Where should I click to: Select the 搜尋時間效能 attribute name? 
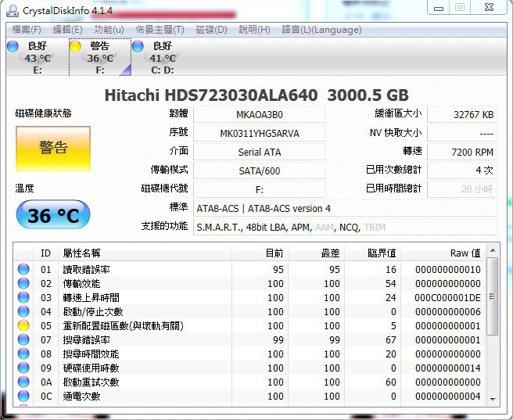point(91,354)
